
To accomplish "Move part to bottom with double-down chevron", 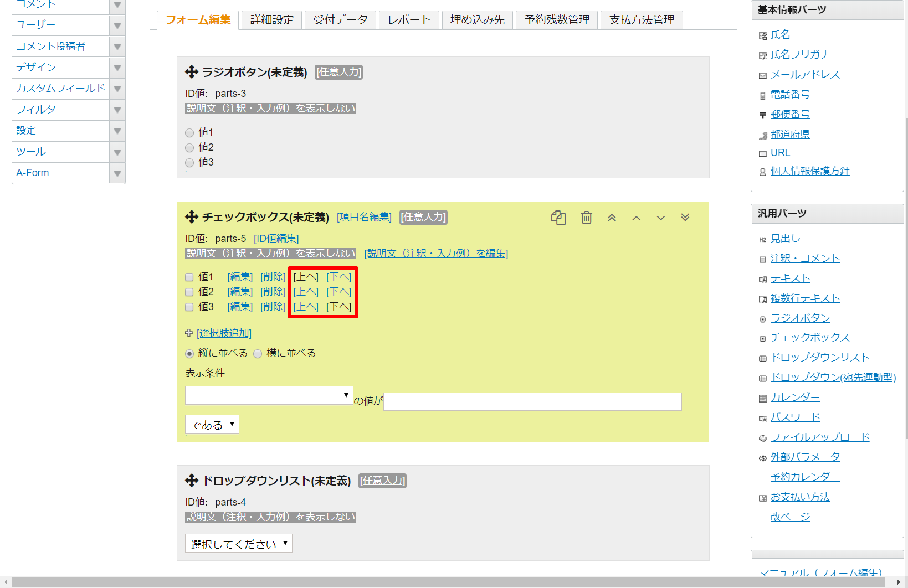I will [x=685, y=218].
